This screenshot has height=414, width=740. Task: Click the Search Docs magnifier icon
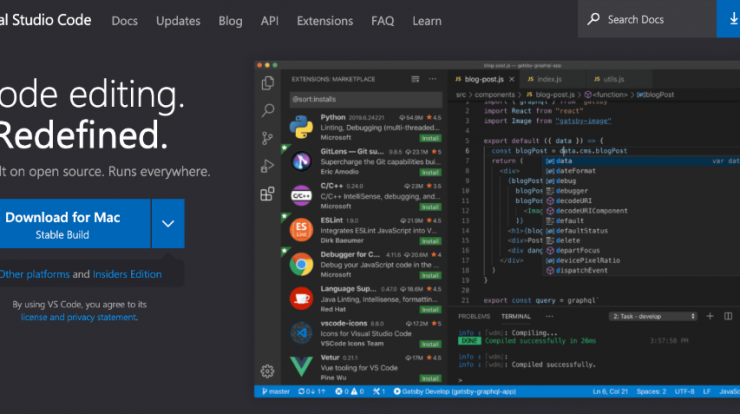[x=593, y=19]
